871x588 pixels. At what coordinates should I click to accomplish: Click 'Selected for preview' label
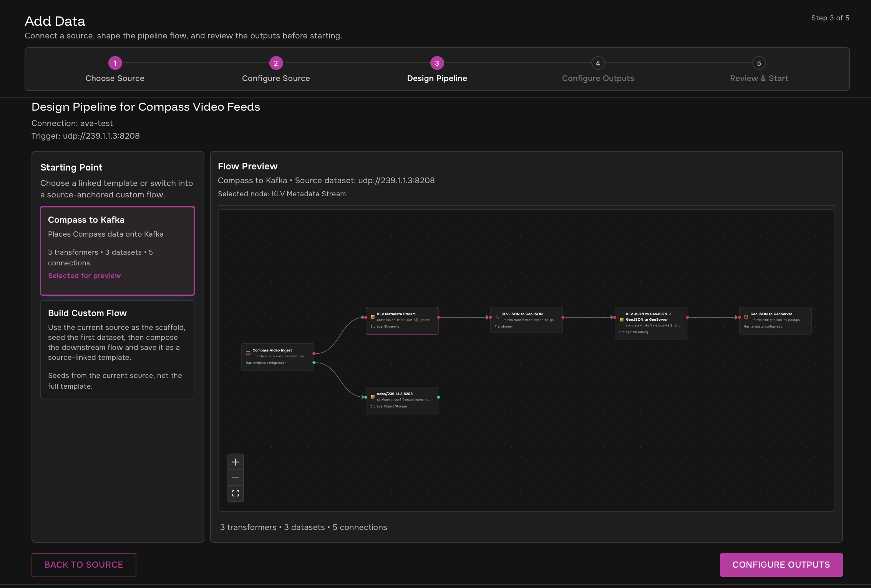[85, 275]
